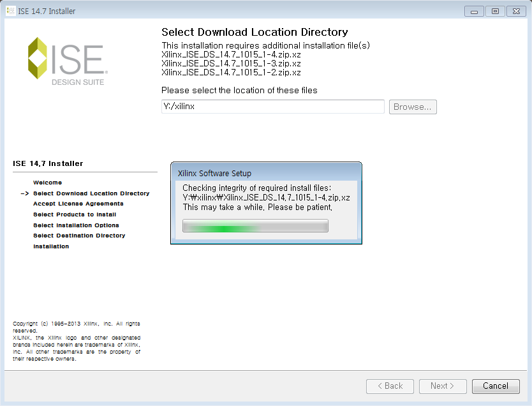532x406 pixels.
Task: Click the 'Select Download Location Directory' heading
Action: click(x=255, y=32)
